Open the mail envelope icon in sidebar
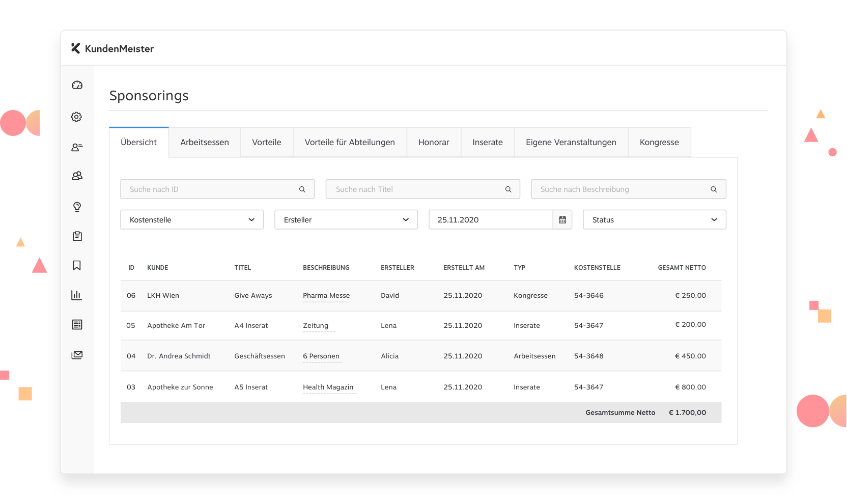The image size is (847, 504). [x=77, y=355]
